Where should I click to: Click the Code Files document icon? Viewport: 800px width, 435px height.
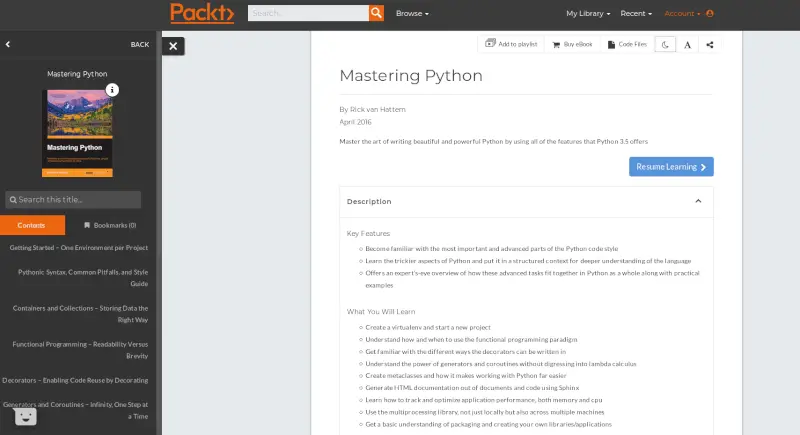pos(611,45)
